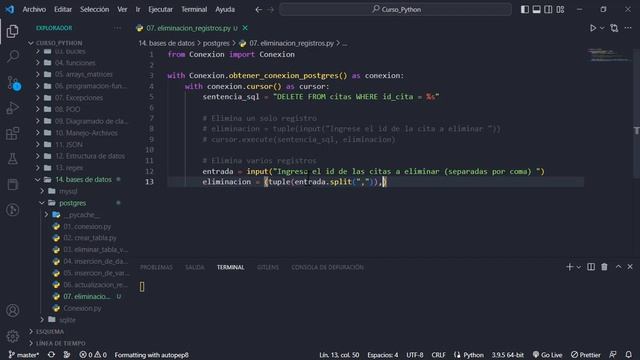
Task: Open the Archivo menu
Action: coord(34,9)
